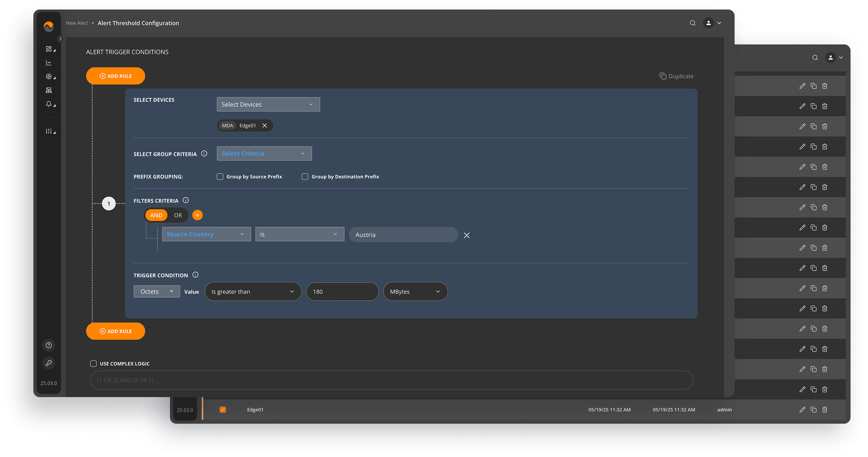Viewport: 868px width, 457px height.
Task: Click the key license icon in sidebar
Action: coord(49,363)
